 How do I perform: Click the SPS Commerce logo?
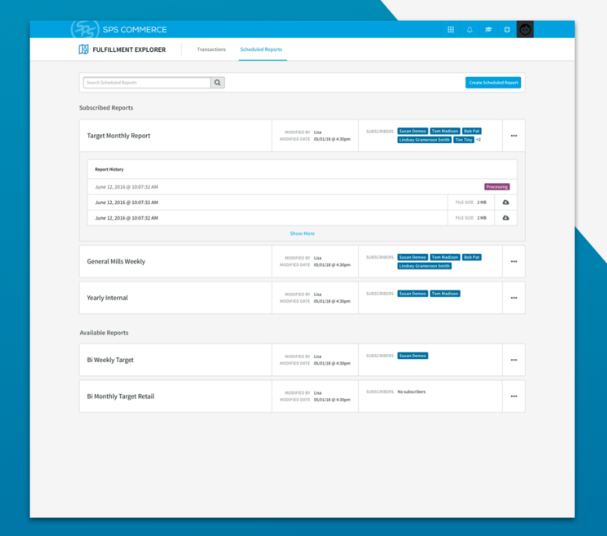[x=119, y=29]
